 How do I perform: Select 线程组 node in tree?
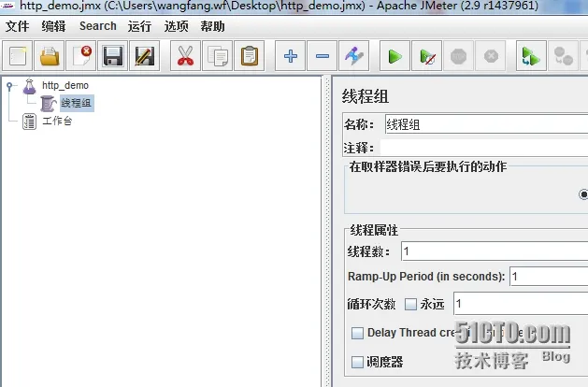77,103
